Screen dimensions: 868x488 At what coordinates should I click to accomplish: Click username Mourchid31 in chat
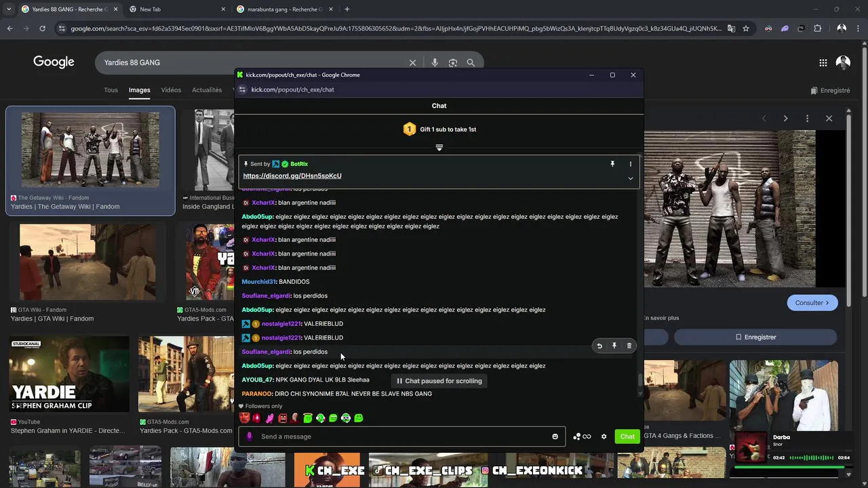258,282
